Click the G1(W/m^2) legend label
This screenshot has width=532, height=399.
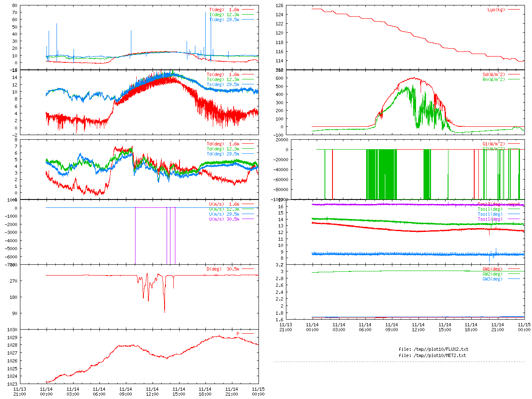pos(494,144)
